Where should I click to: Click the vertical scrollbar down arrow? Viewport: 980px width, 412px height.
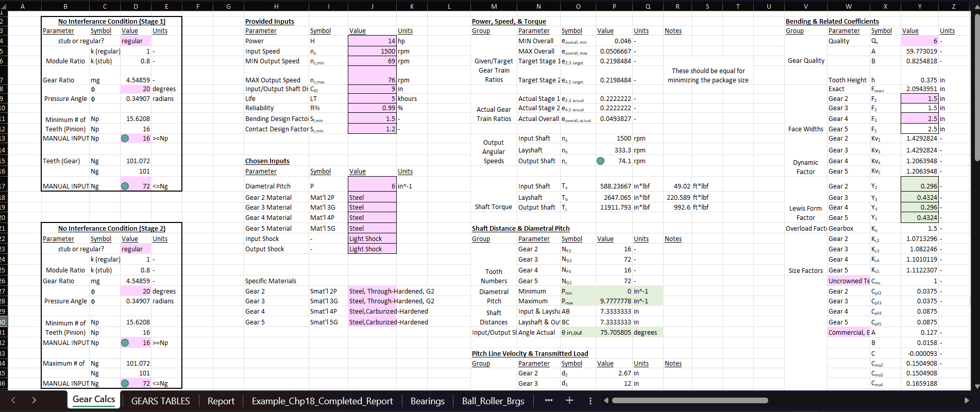pyautogui.click(x=976, y=386)
